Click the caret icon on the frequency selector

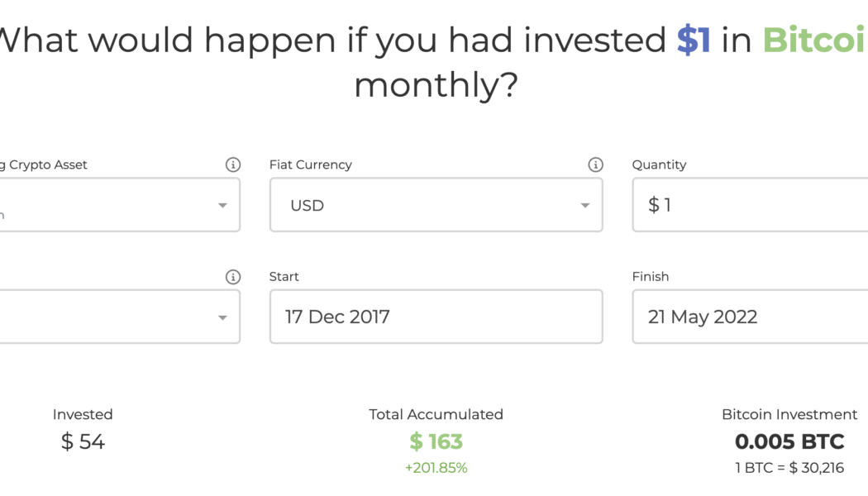pos(222,317)
